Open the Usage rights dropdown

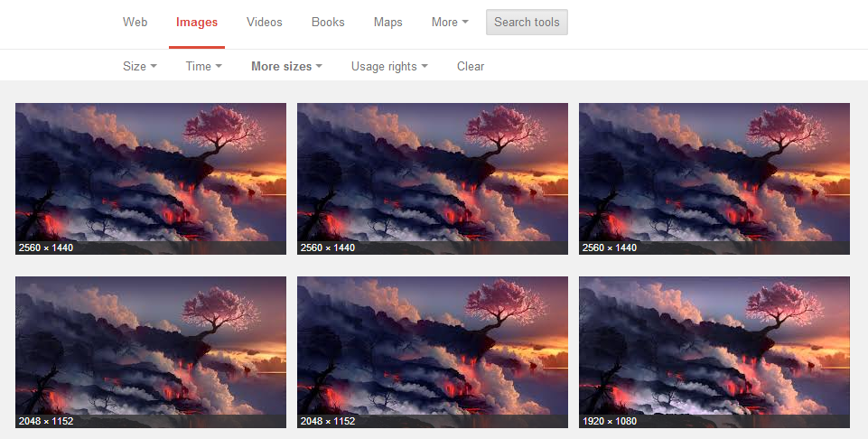(x=389, y=67)
